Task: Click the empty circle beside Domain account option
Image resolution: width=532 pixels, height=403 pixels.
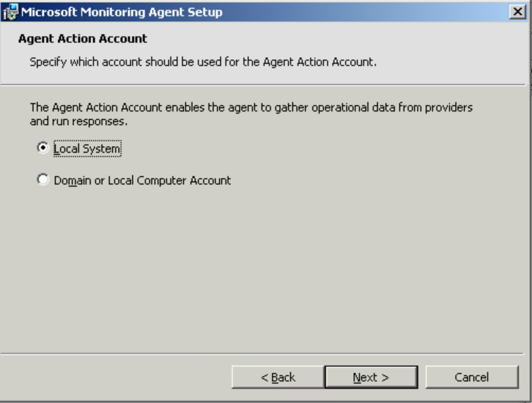Action: tap(43, 180)
